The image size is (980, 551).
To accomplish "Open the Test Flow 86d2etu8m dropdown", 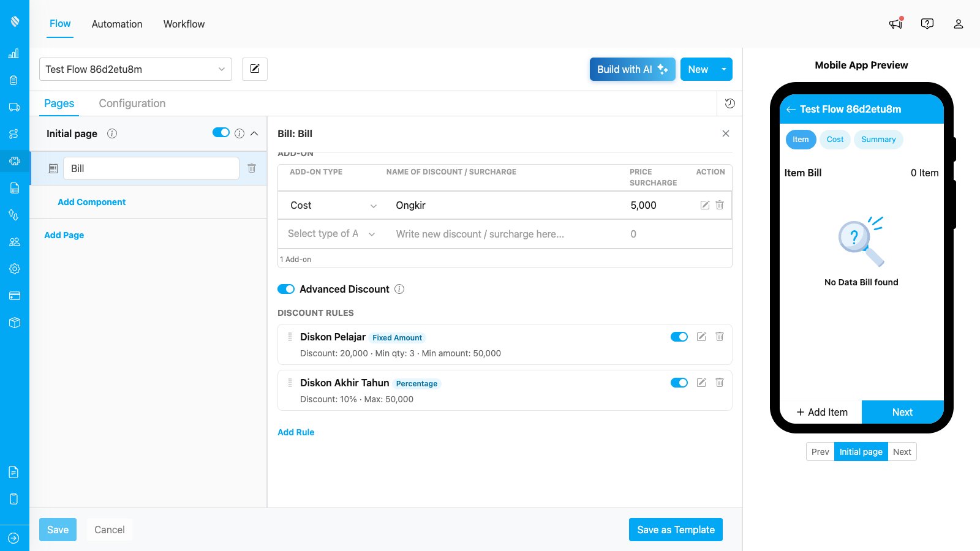I will pyautogui.click(x=135, y=69).
